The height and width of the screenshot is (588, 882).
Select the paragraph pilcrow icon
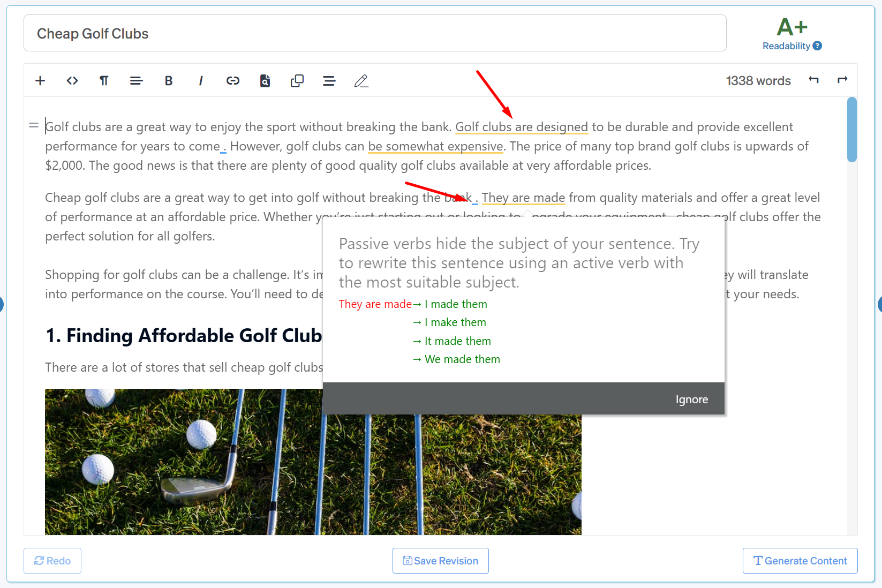[104, 81]
